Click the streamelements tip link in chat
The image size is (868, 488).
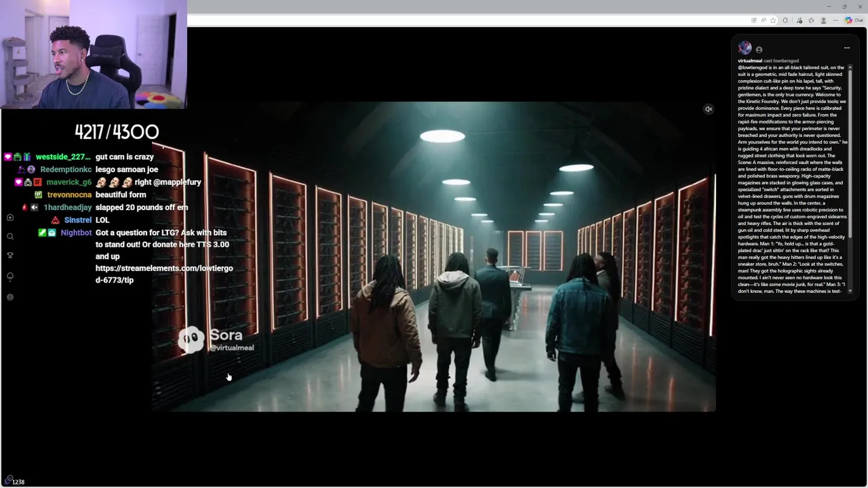pyautogui.click(x=164, y=274)
